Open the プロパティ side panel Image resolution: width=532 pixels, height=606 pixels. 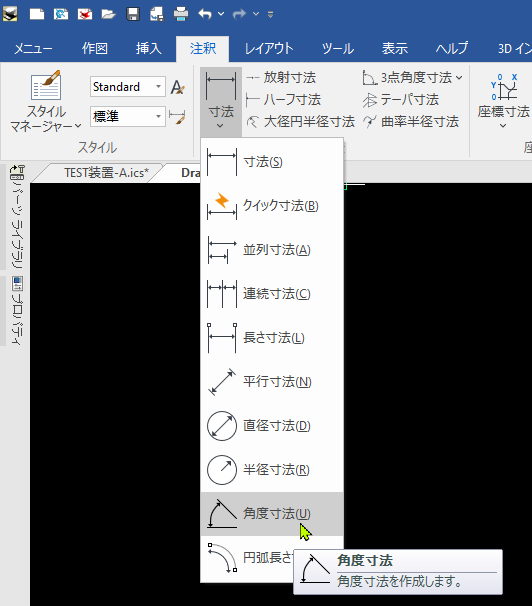[17, 310]
